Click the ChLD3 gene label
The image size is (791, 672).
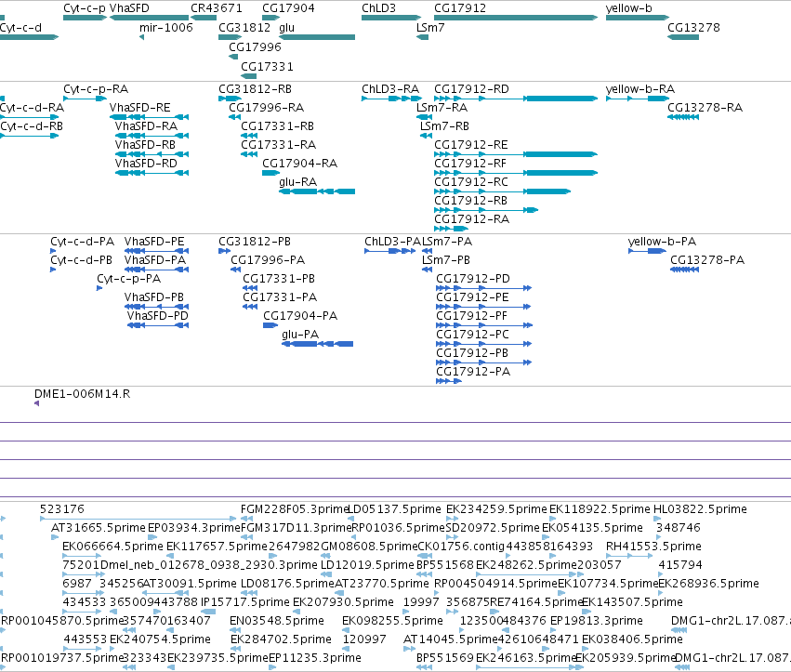[x=379, y=8]
